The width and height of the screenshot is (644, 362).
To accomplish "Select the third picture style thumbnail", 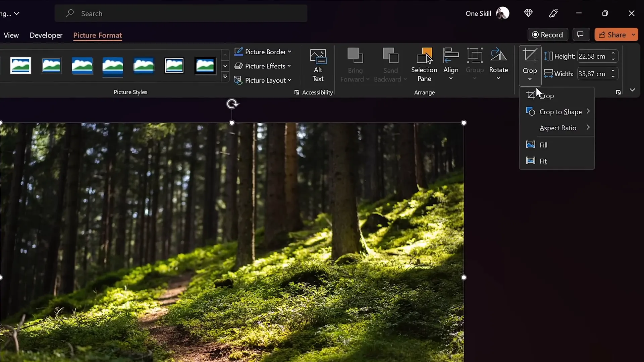I will (82, 65).
